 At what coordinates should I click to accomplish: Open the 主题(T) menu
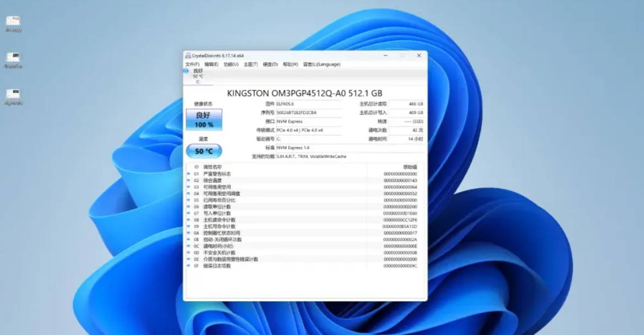(250, 64)
